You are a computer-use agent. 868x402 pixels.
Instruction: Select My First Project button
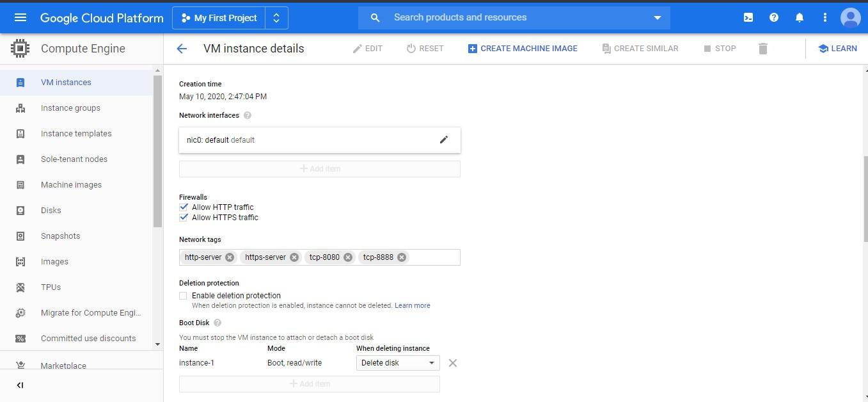coord(219,18)
